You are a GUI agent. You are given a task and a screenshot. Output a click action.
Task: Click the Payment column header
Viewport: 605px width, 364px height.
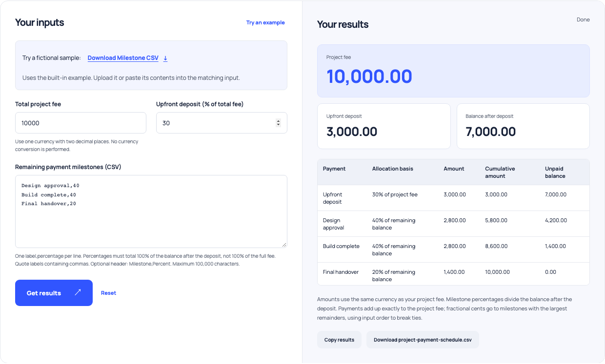pyautogui.click(x=334, y=169)
